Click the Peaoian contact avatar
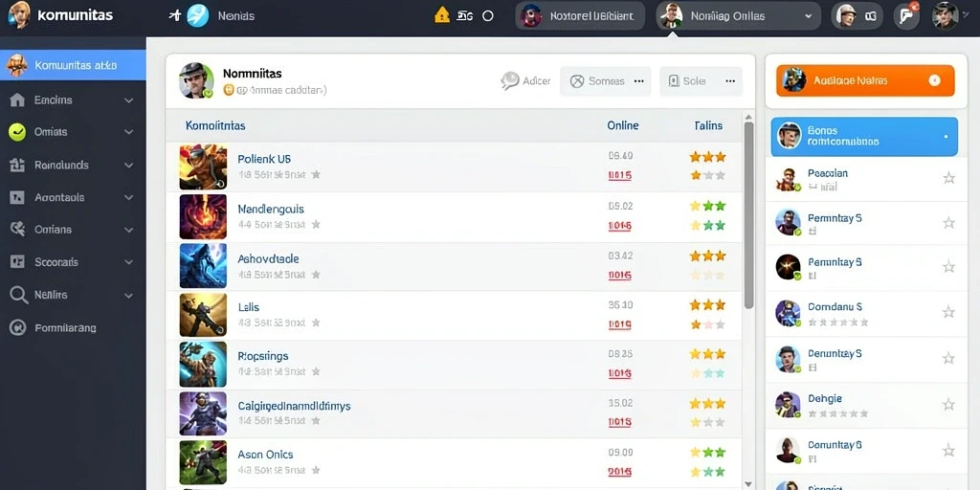 point(789,179)
